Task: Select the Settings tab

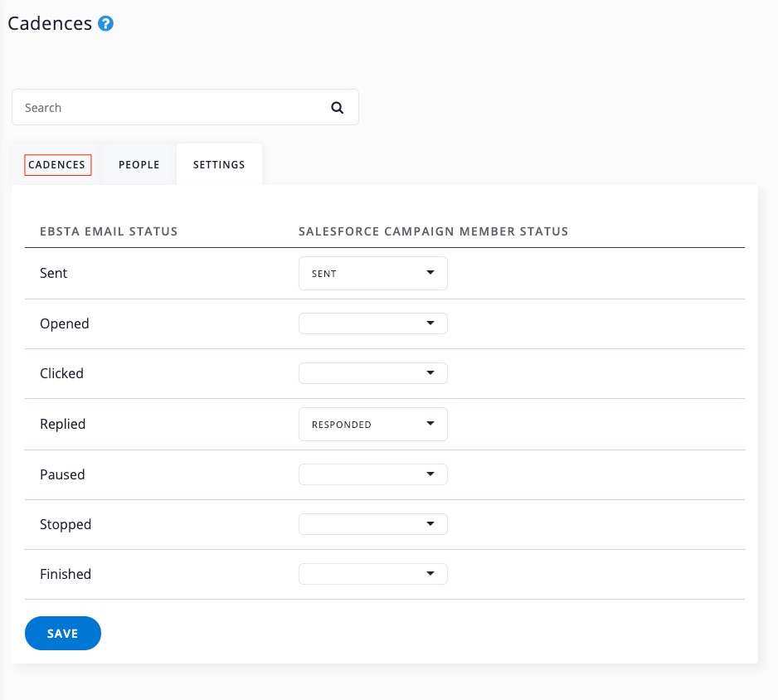Action: (x=219, y=165)
